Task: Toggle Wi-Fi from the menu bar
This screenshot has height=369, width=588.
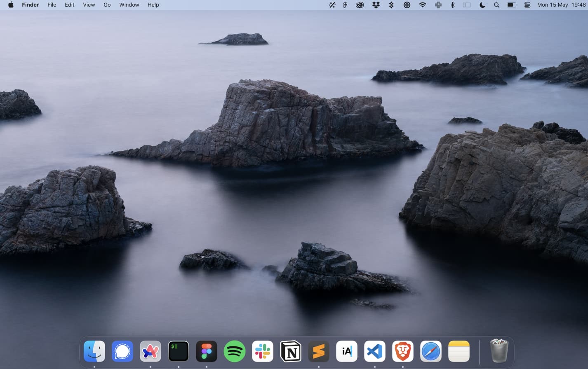Action: (422, 5)
